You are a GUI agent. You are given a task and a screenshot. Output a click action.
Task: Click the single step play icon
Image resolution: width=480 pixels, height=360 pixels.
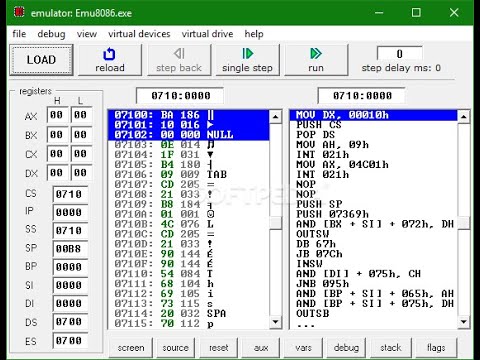248,54
